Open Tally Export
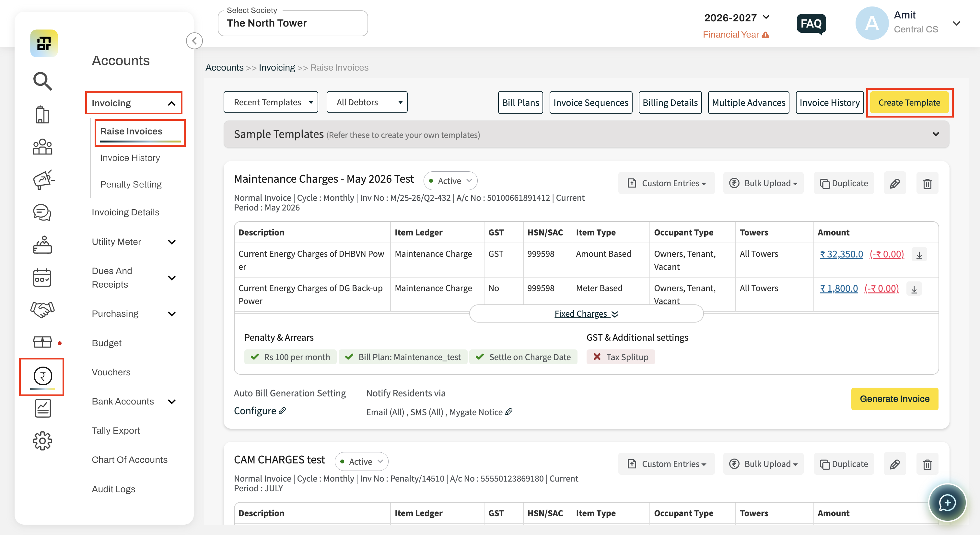 116,430
